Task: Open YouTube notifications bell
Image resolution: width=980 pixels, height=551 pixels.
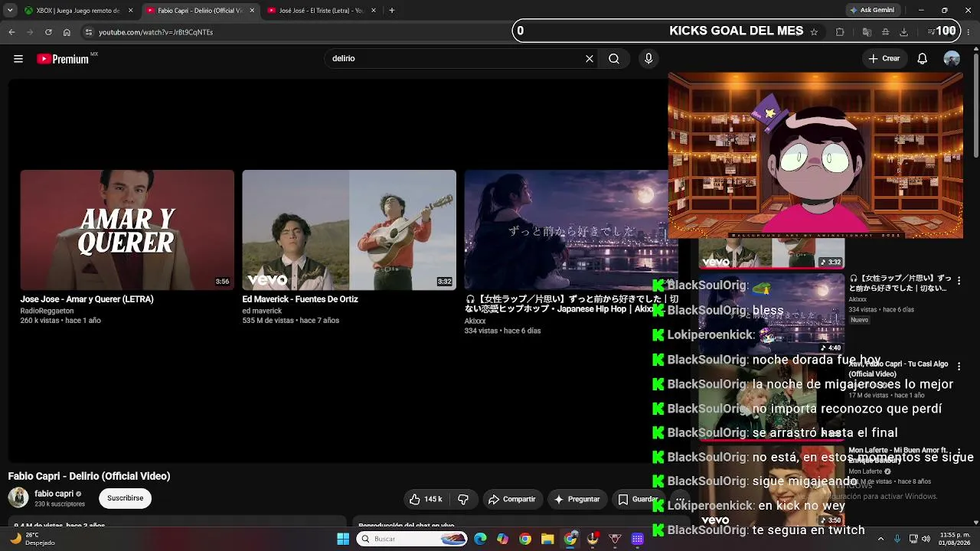Action: 923,59
